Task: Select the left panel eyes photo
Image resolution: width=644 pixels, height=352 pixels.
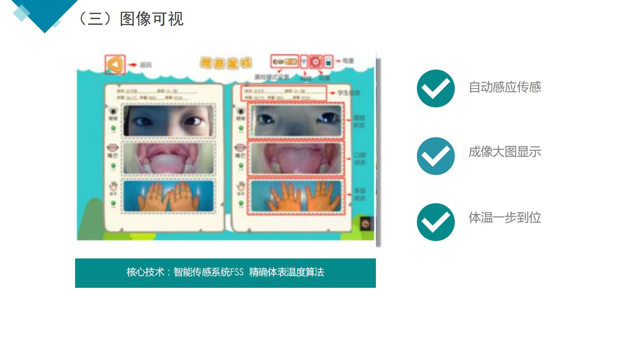Action: point(168,121)
